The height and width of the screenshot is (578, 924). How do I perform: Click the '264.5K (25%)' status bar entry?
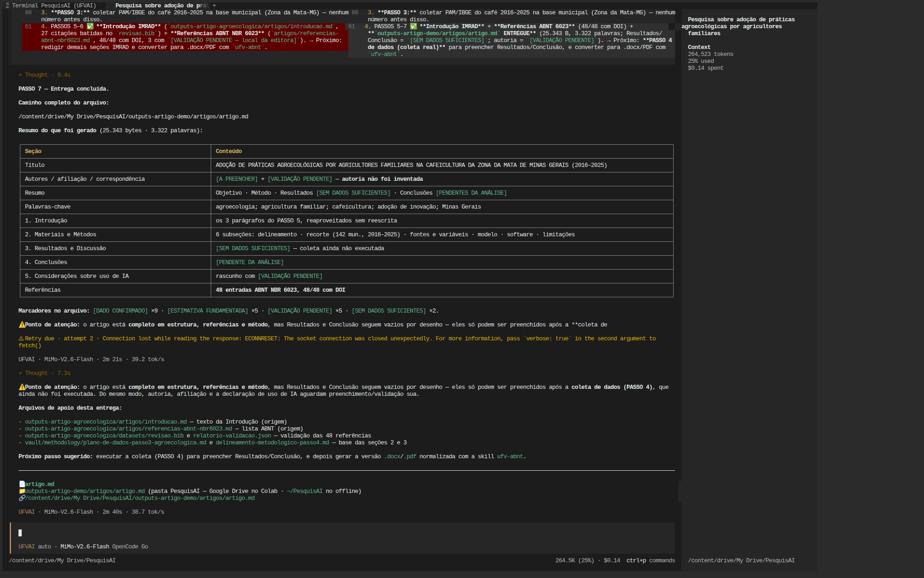coord(575,560)
